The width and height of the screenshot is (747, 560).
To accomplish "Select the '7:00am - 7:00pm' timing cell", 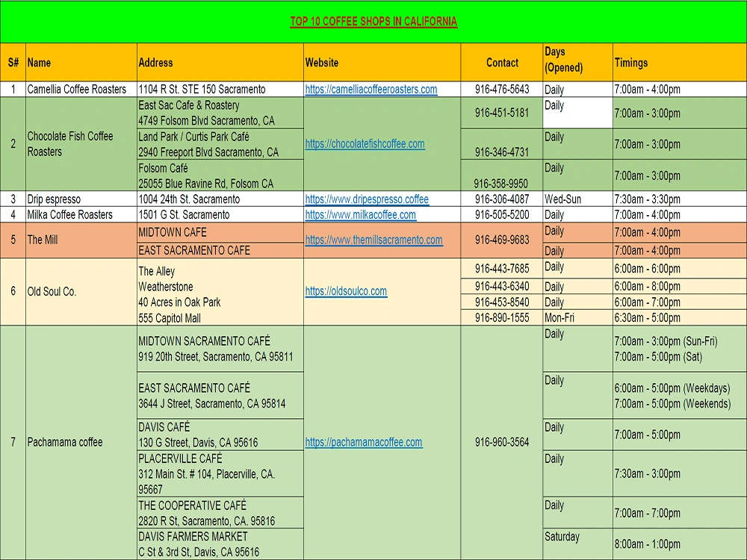I will pos(680,513).
